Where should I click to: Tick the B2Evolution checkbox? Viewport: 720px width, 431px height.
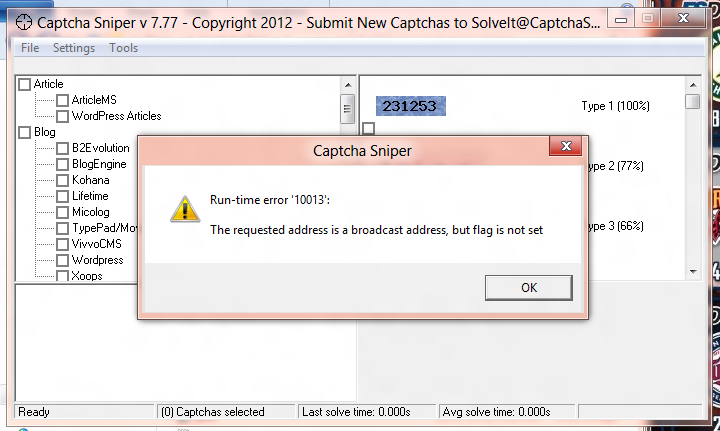tap(62, 149)
